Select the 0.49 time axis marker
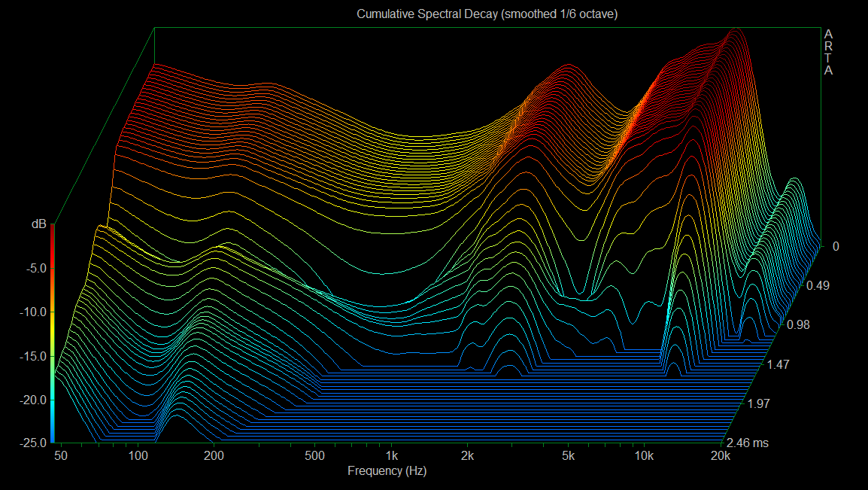The width and height of the screenshot is (868, 490). pyautogui.click(x=817, y=286)
